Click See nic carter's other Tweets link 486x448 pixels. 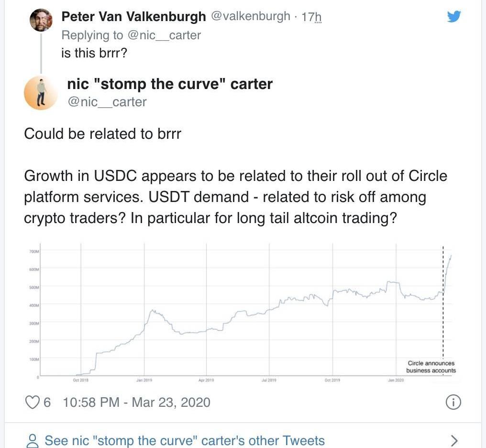(x=185, y=440)
